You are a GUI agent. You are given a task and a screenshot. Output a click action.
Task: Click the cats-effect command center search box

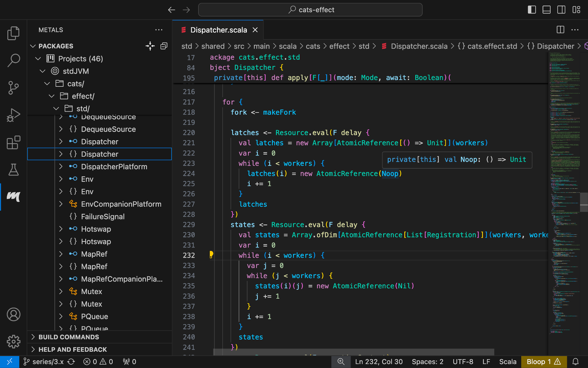[310, 10]
